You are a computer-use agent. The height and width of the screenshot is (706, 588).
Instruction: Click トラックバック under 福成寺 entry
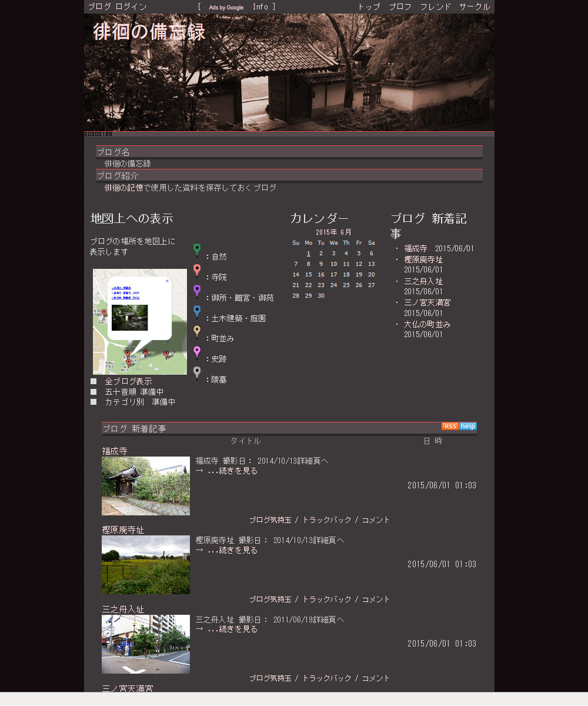tap(327, 520)
